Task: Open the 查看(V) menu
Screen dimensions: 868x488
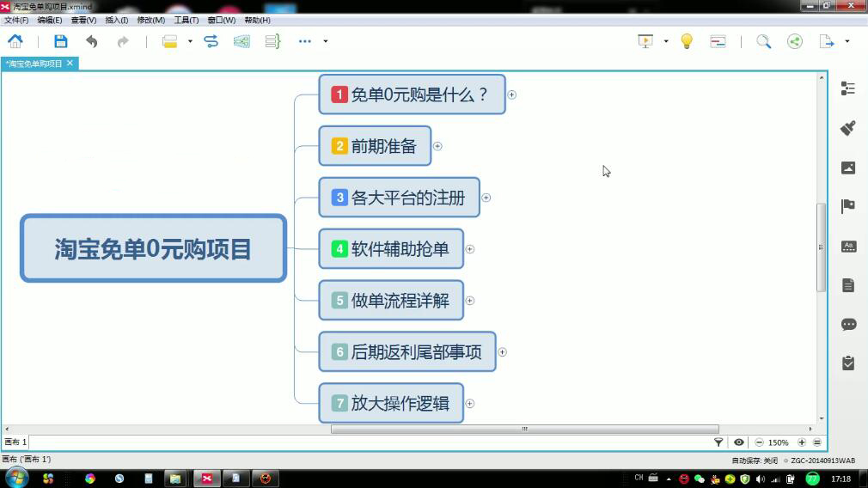Action: [83, 20]
